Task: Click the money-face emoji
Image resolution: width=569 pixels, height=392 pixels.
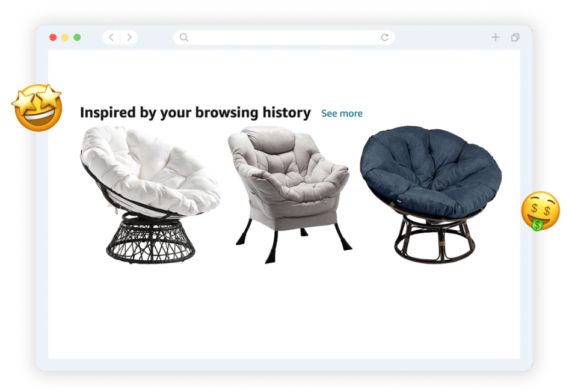Action: (540, 210)
